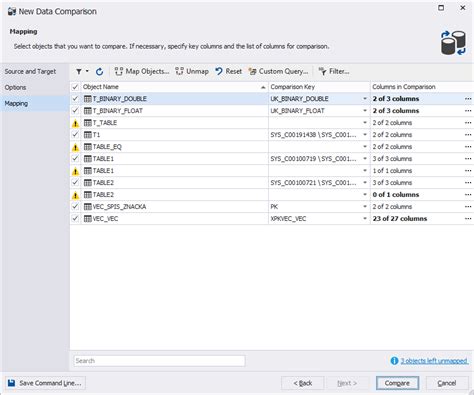The height and width of the screenshot is (395, 474).
Task: Click the save disk icon on Save Command Line
Action: coord(11,383)
